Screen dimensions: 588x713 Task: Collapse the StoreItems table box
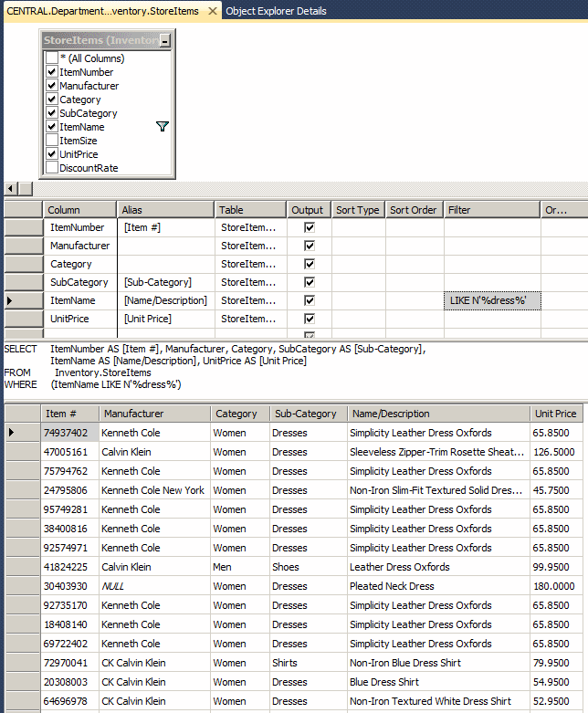(165, 41)
